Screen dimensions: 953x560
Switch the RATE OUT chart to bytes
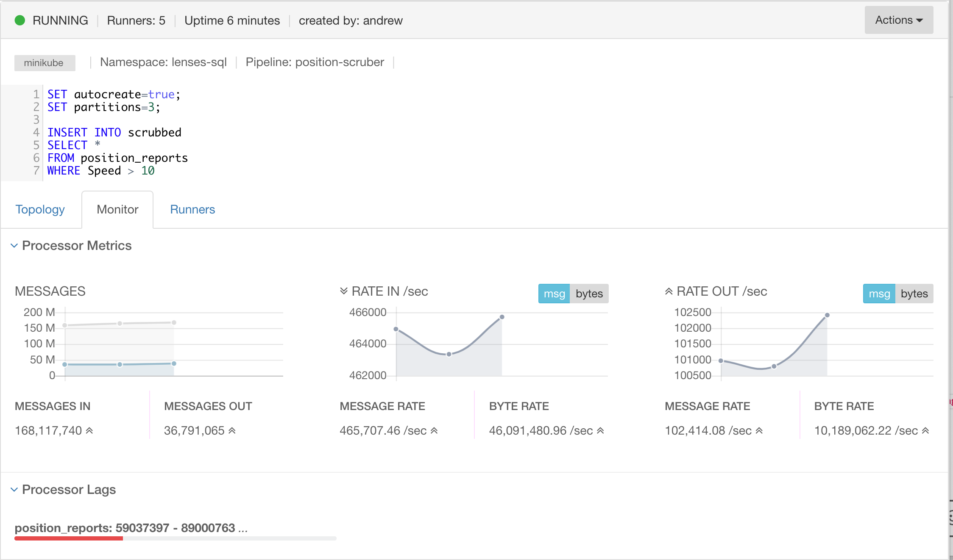pos(914,294)
